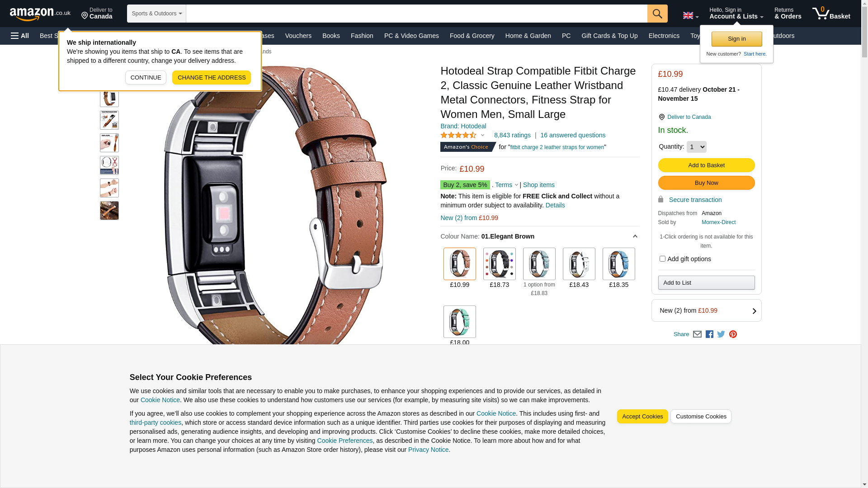Select the mint green £18.00 strap swatch
868x488 pixels.
coord(460,322)
